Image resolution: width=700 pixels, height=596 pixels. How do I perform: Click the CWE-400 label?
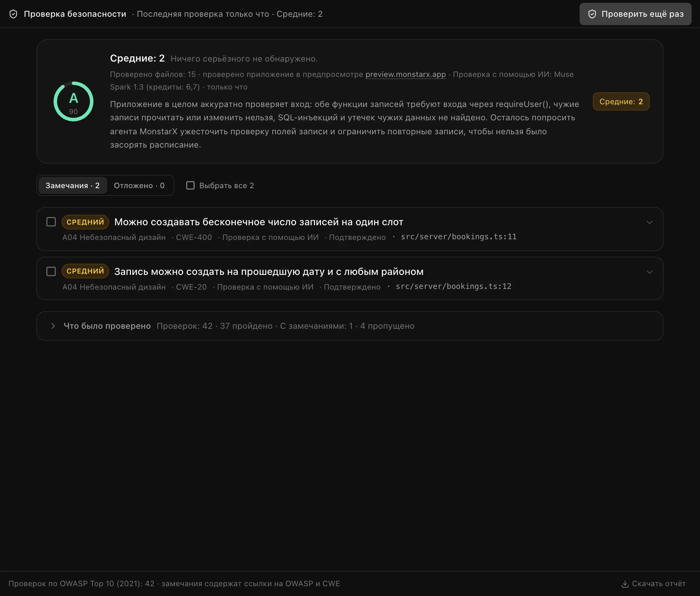(194, 237)
